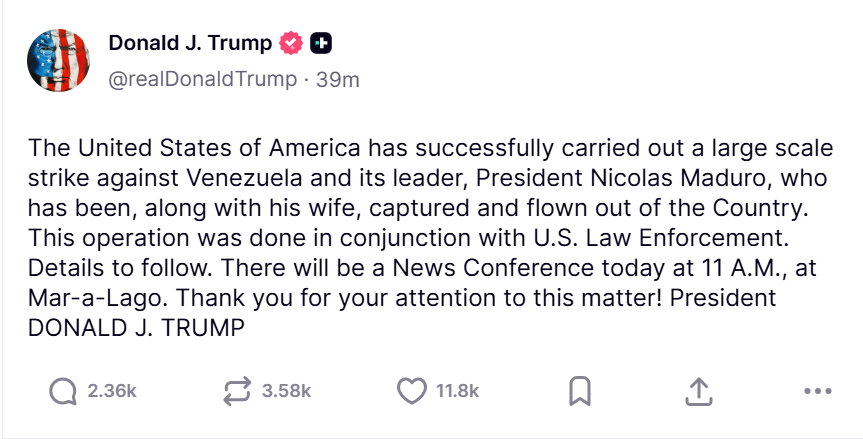Like the post with the heart icon
Image resolution: width=863 pixels, height=439 pixels.
[x=412, y=391]
